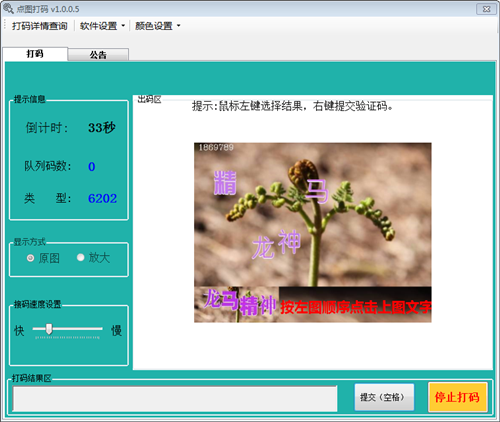Expand the 颜色设置 dropdown arrow
Image resolution: width=500 pixels, height=422 pixels.
coord(178,26)
